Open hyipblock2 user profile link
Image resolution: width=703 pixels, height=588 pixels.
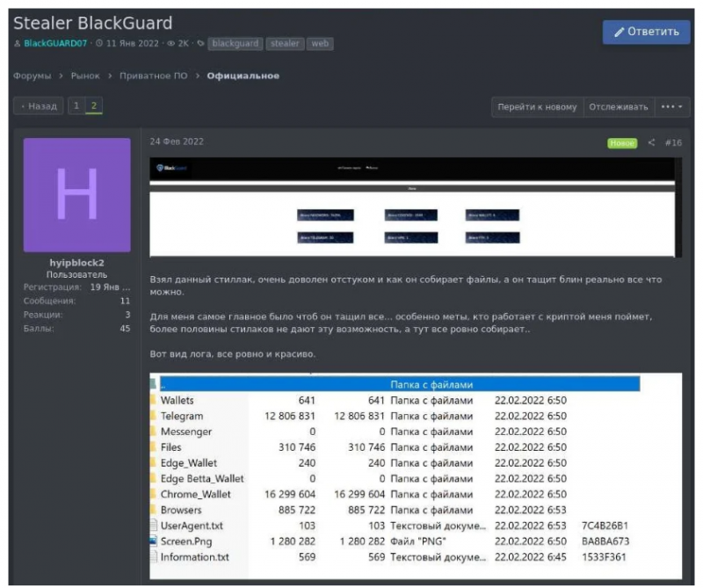pos(76,262)
